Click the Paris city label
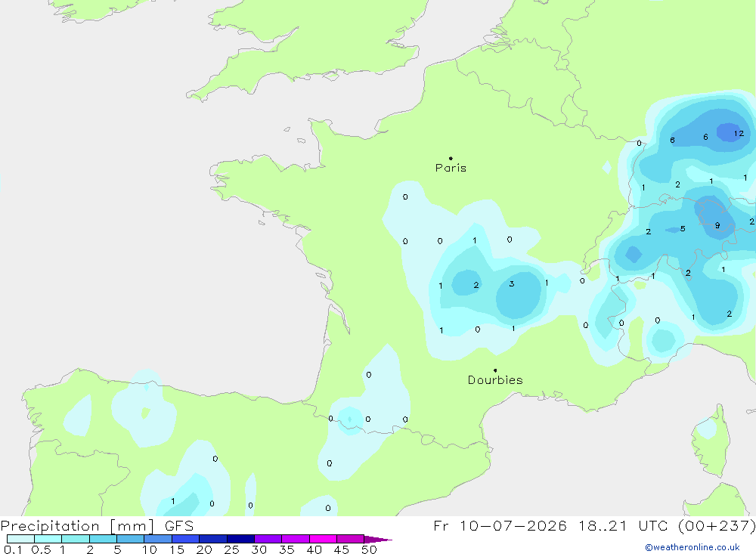Viewport: 756px width, 554px height. 451,168
